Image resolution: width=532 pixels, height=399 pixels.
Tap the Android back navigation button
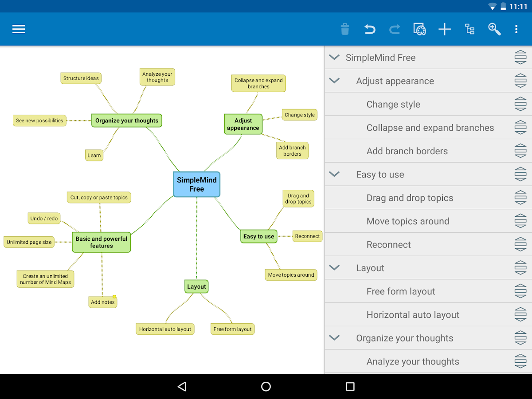[182, 387]
